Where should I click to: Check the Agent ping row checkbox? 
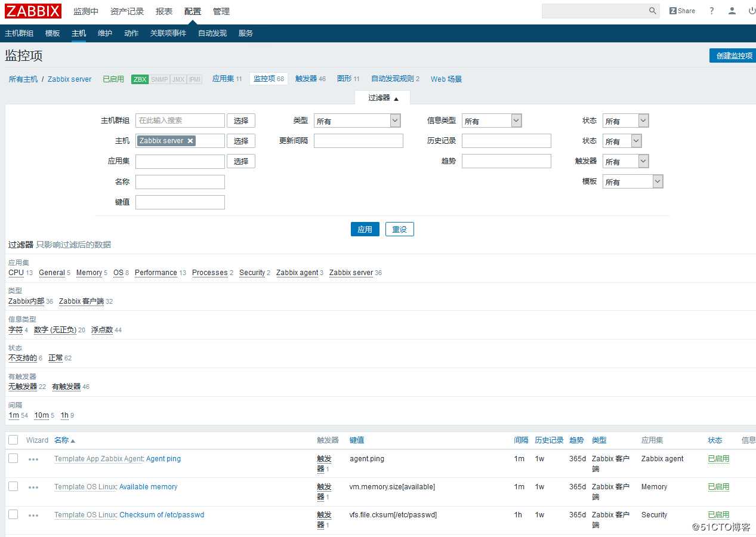tap(13, 458)
